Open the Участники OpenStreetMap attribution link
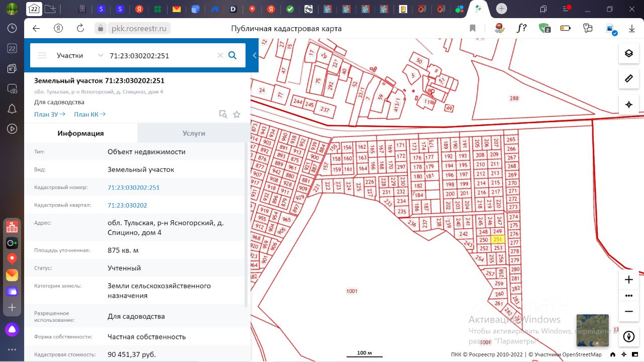The width and height of the screenshot is (644, 362). tap(568, 354)
